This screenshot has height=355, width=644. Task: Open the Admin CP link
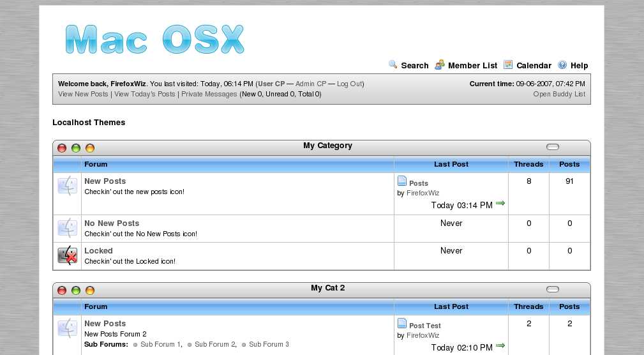311,84
